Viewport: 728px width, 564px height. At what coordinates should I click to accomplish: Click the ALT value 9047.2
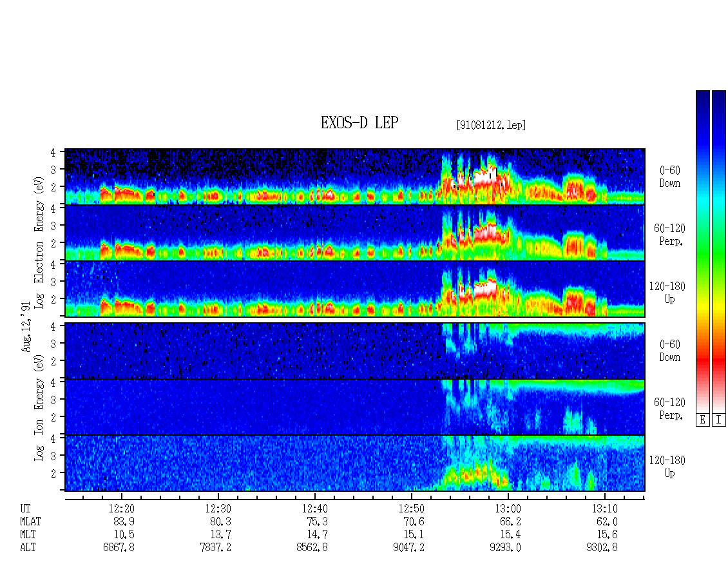(x=408, y=548)
